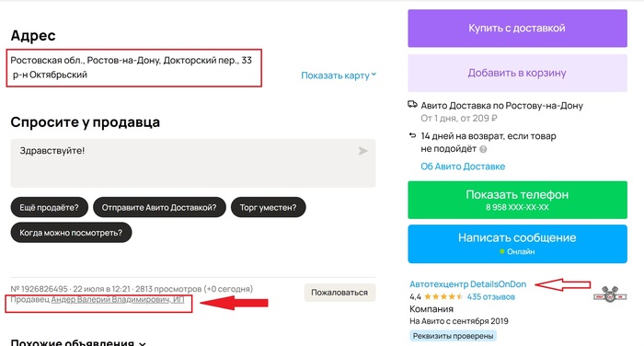Click the Написать сообщение button
Screen dimensions: 644x346
click(517, 244)
